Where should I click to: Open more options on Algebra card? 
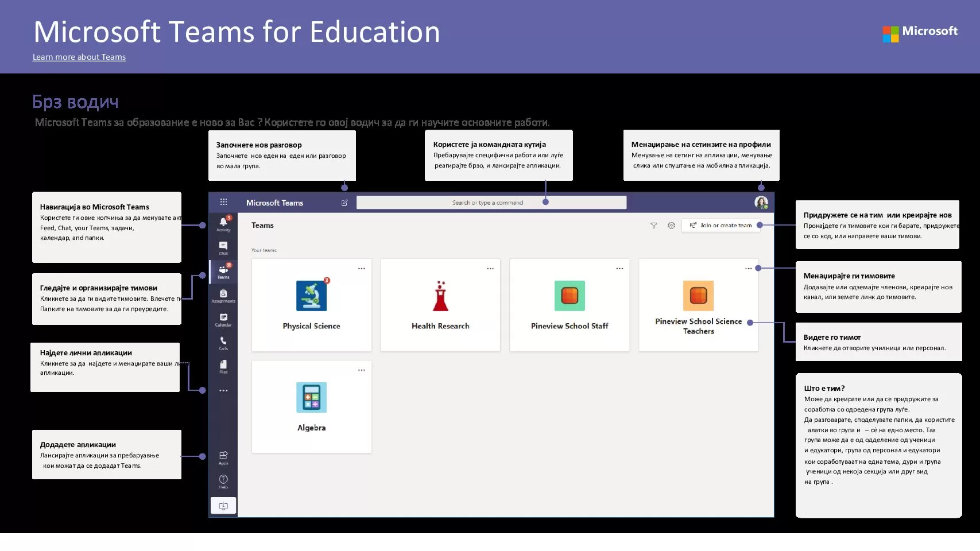pyautogui.click(x=362, y=370)
